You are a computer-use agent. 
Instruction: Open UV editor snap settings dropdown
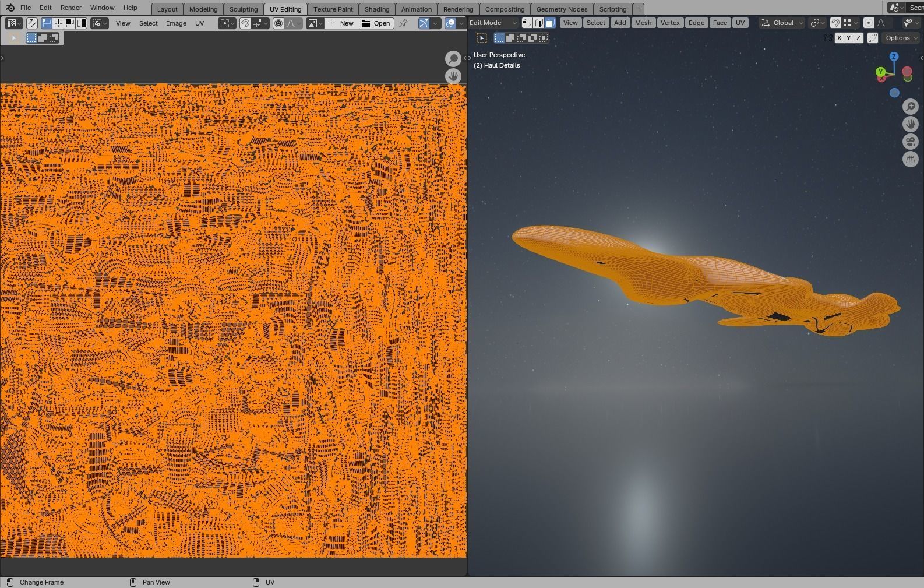260,23
